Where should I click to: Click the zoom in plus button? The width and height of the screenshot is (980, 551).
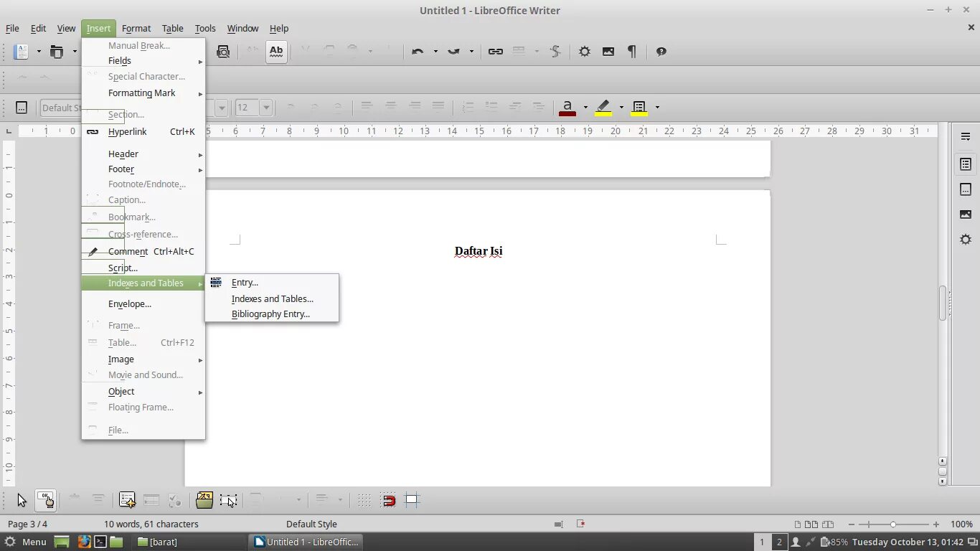936,524
